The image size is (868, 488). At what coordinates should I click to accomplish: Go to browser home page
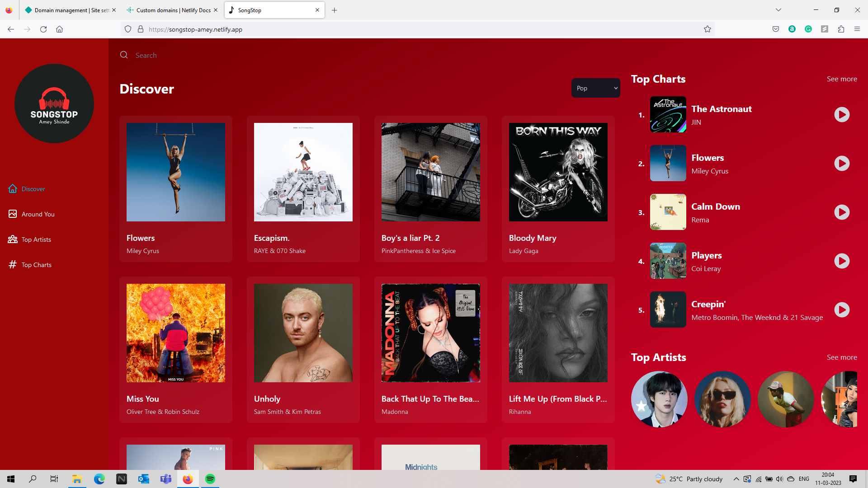59,29
